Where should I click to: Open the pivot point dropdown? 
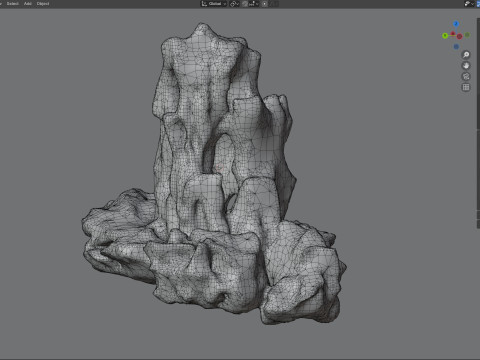click(234, 4)
